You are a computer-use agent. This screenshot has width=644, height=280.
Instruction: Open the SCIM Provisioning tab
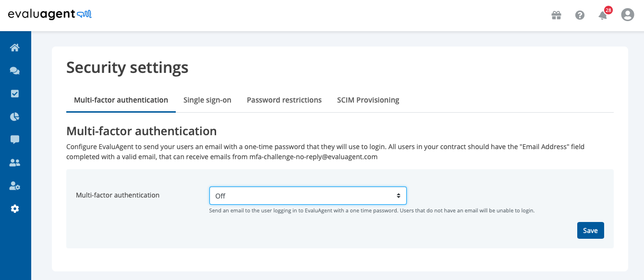tap(368, 100)
